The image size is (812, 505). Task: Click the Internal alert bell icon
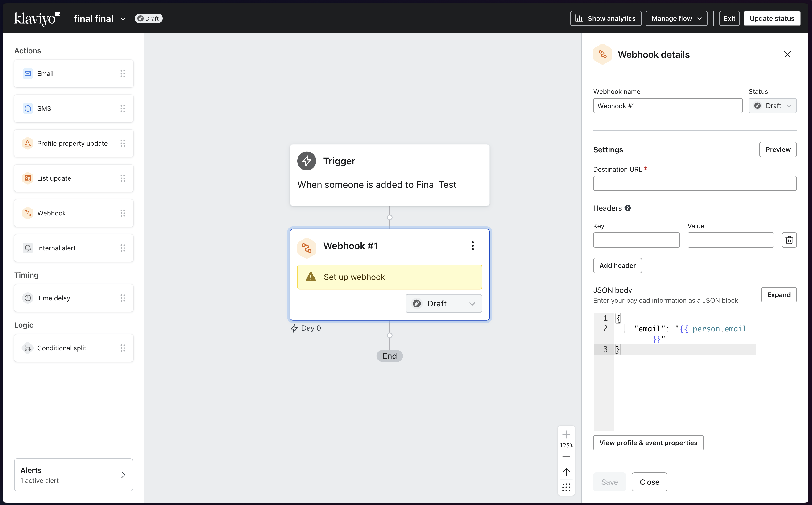tap(28, 248)
